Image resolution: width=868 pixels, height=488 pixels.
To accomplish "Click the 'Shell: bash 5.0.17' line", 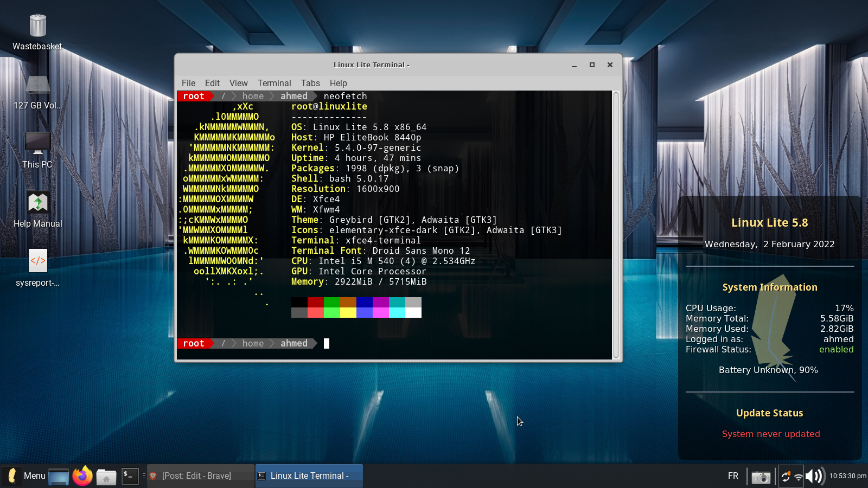I will coord(340,178).
